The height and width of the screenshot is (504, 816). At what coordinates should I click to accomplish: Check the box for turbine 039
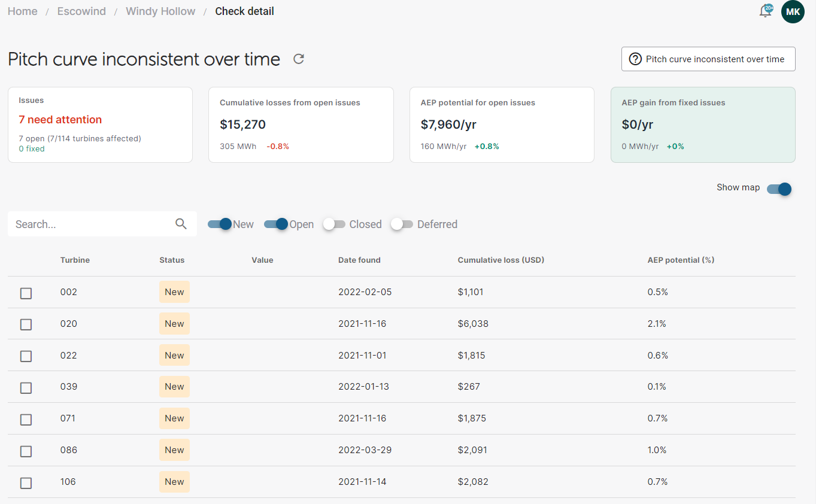(26, 388)
